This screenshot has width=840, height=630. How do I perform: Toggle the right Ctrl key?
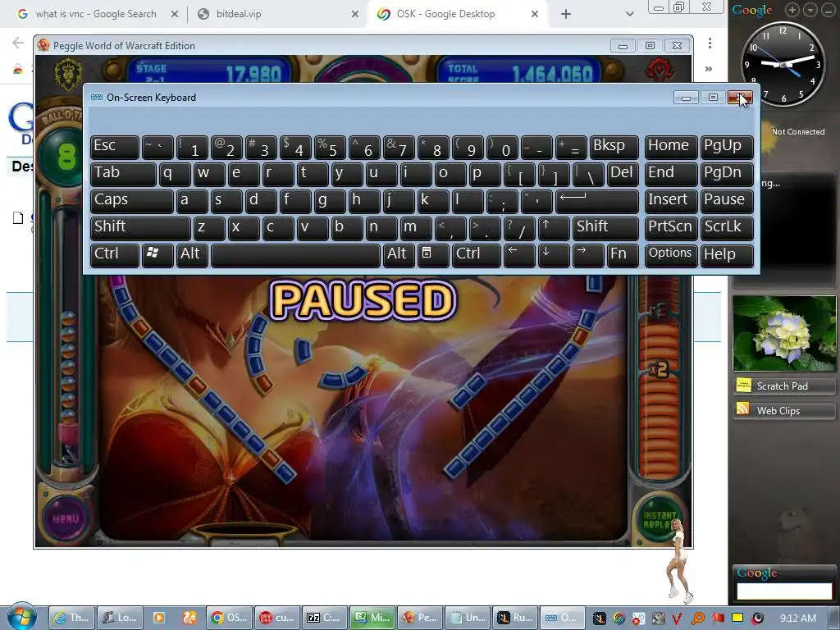pos(477,254)
